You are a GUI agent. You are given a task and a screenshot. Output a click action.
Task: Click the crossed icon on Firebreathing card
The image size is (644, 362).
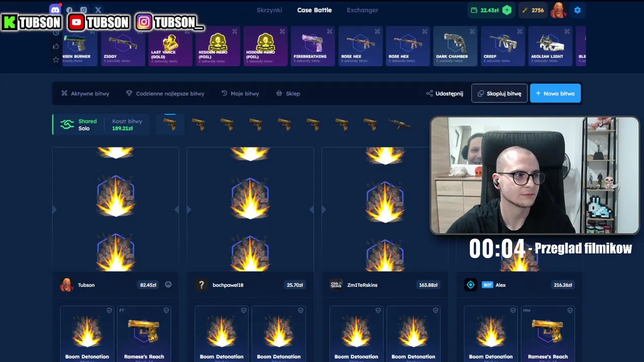click(x=330, y=31)
